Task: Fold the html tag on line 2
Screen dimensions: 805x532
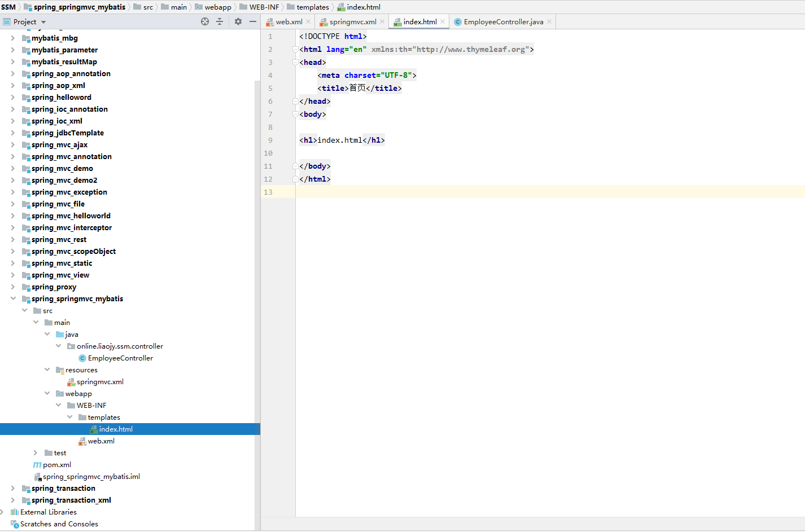Action: tap(295, 49)
